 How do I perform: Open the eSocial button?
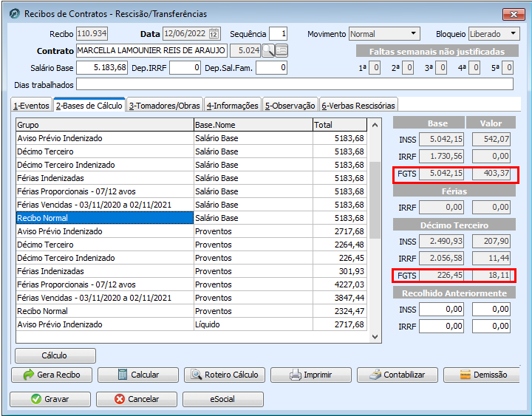(223, 399)
